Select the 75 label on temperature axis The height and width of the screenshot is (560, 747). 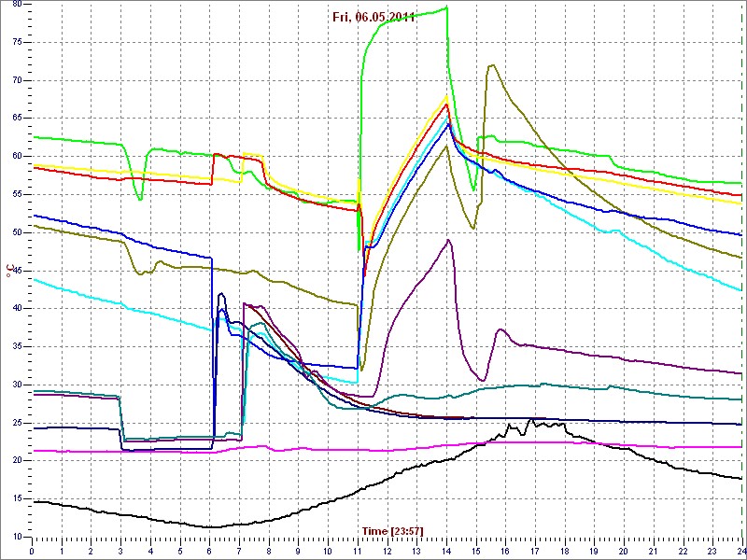click(x=18, y=42)
